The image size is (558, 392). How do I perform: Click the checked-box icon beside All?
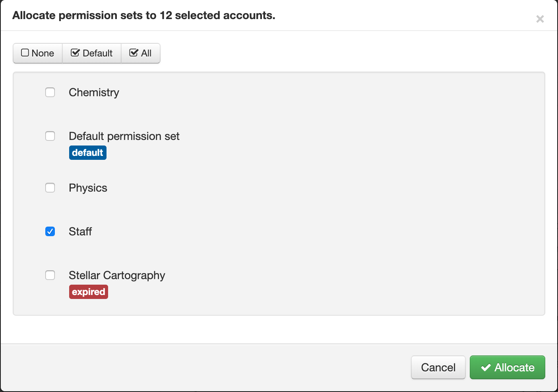[134, 53]
